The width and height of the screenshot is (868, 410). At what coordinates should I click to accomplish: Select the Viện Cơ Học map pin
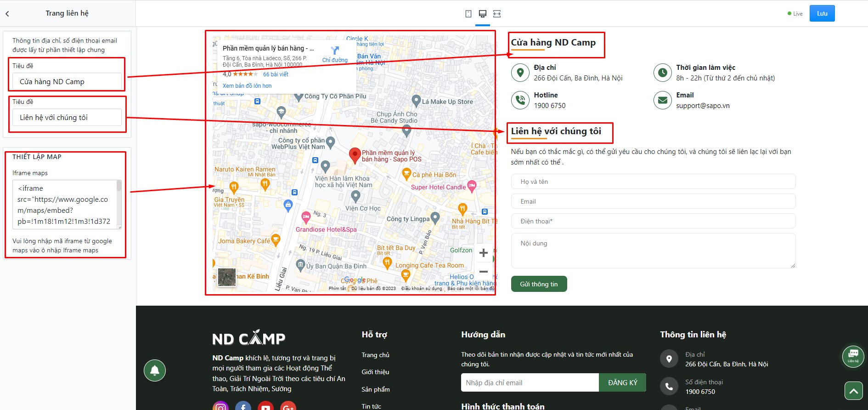tap(355, 196)
